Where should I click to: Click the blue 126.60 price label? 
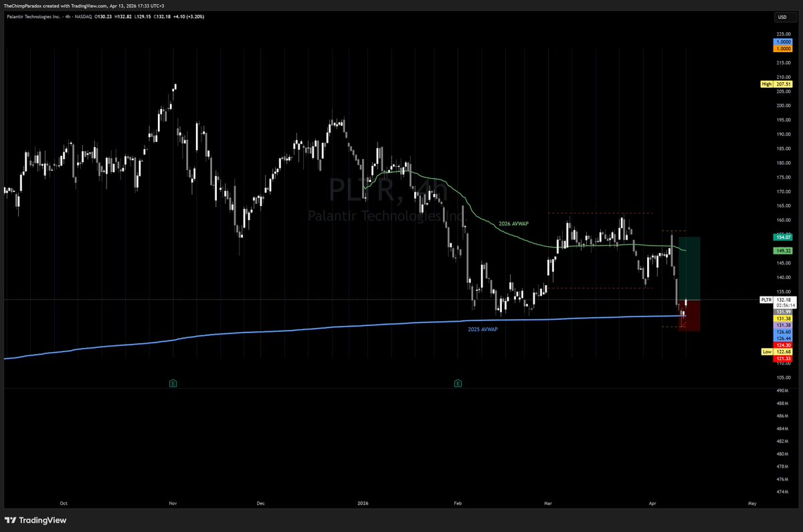[782, 331]
